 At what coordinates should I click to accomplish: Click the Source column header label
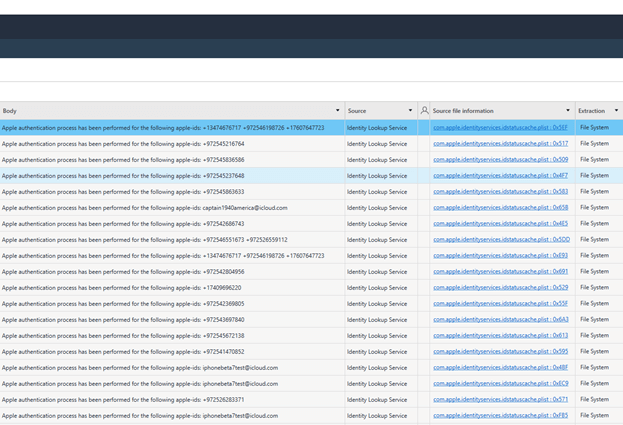point(357,111)
